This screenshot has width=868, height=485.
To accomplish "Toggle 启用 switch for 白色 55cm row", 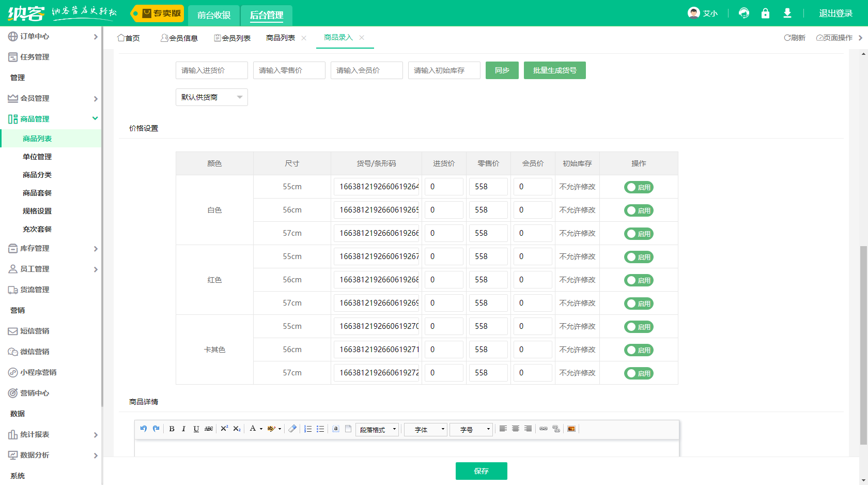I will [639, 187].
